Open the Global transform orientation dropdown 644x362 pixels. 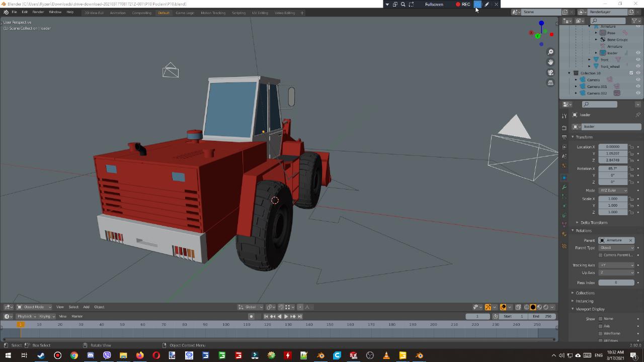coord(251,307)
